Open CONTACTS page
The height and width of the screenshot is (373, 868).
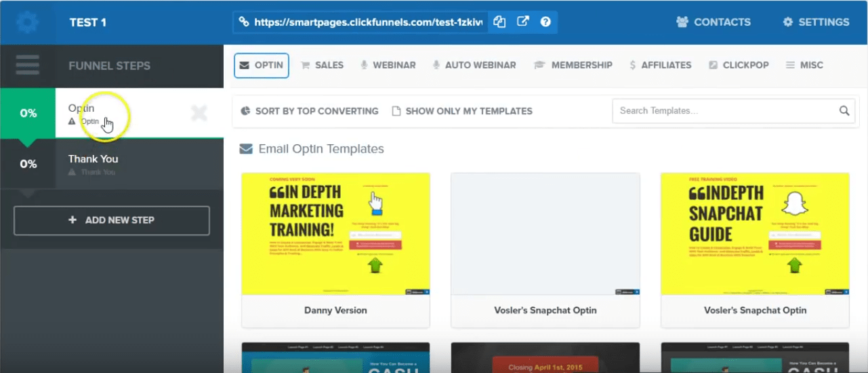pos(714,22)
